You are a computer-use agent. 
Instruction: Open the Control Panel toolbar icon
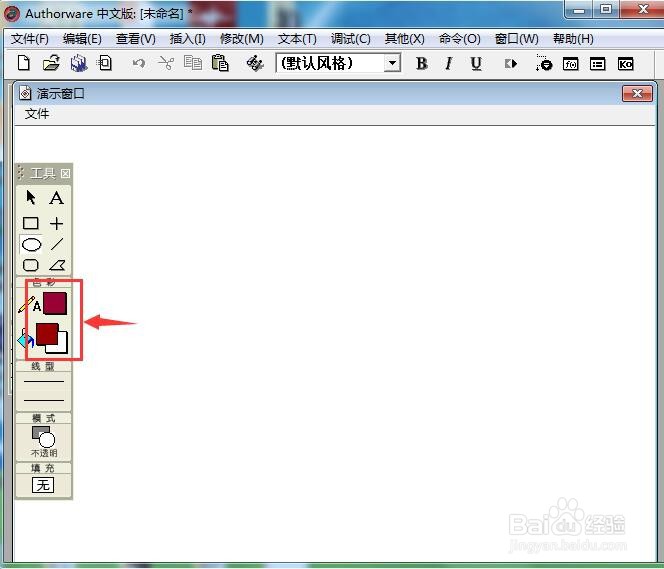pyautogui.click(x=543, y=63)
